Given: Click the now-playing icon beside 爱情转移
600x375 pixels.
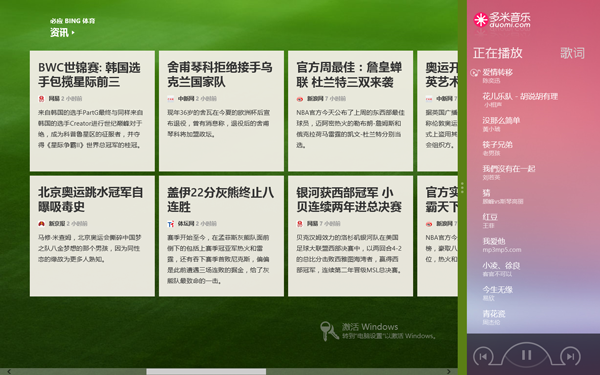Looking at the screenshot, I should pyautogui.click(x=475, y=73).
